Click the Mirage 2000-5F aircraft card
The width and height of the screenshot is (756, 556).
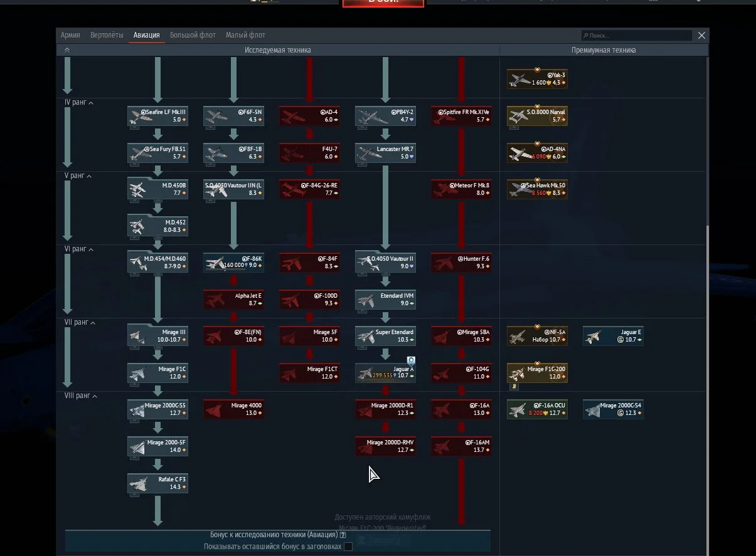(x=157, y=446)
